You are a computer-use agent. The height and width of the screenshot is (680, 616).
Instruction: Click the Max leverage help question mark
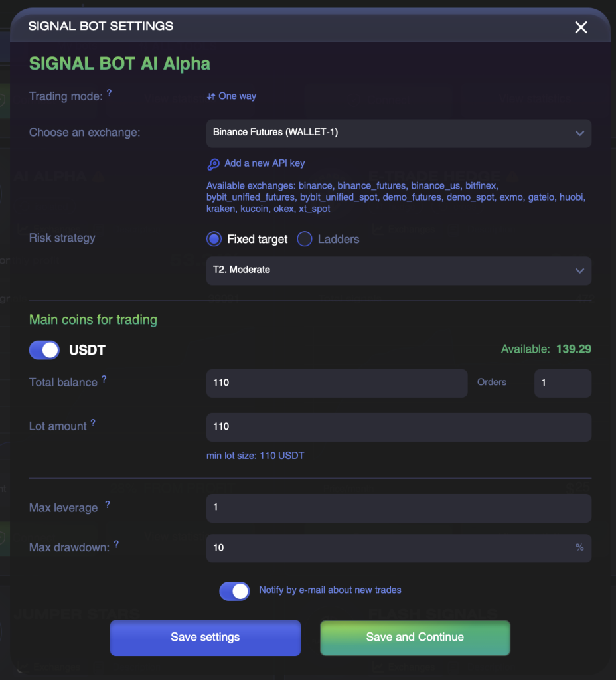[108, 505]
